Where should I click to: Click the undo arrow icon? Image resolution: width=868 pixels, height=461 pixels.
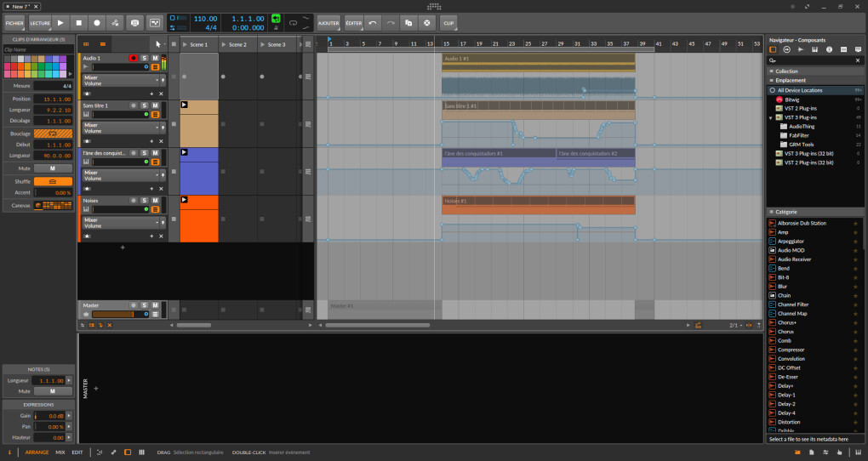[x=373, y=23]
